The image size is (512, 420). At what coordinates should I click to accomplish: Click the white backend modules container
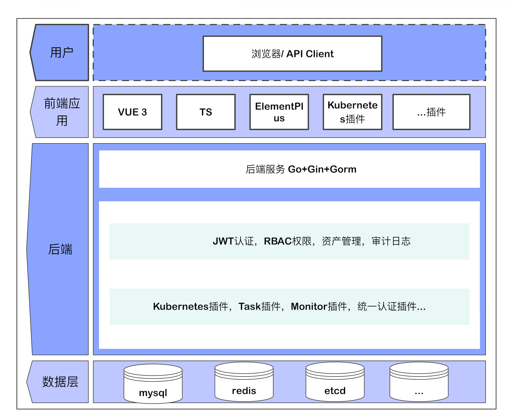(289, 274)
